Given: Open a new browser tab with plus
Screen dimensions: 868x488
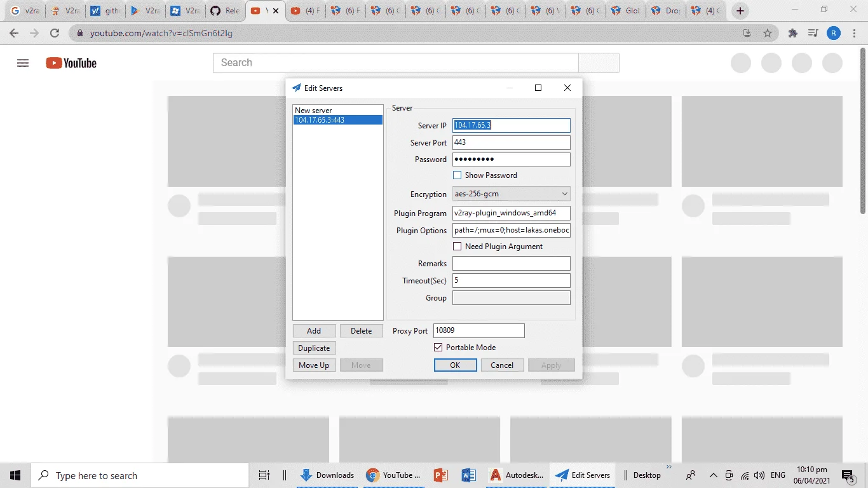Looking at the screenshot, I should pyautogui.click(x=740, y=11).
